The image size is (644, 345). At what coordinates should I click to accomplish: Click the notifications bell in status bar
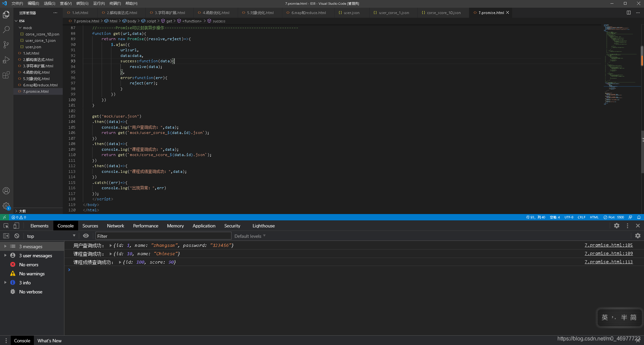pyautogui.click(x=639, y=217)
